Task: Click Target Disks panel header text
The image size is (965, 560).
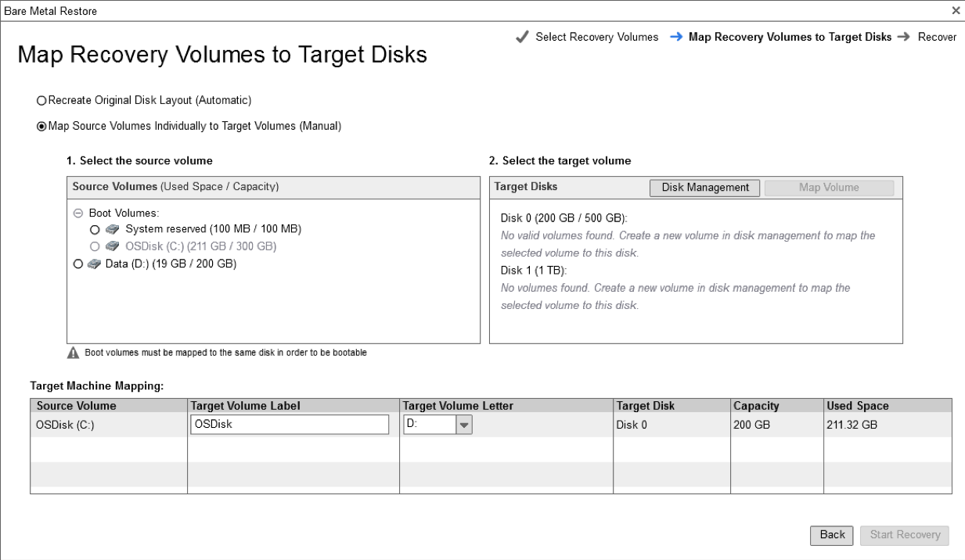Action: [x=526, y=187]
